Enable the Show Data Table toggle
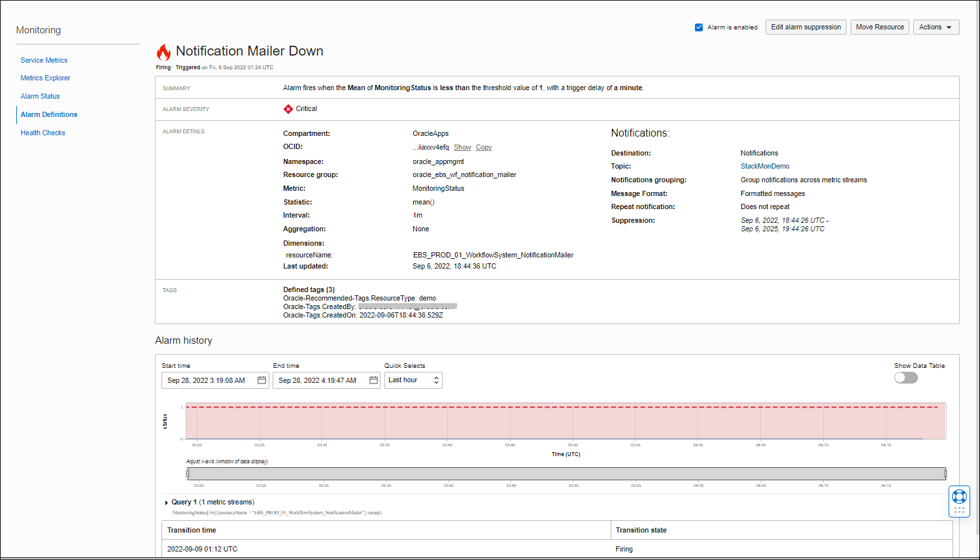The image size is (980, 560). pyautogui.click(x=905, y=377)
